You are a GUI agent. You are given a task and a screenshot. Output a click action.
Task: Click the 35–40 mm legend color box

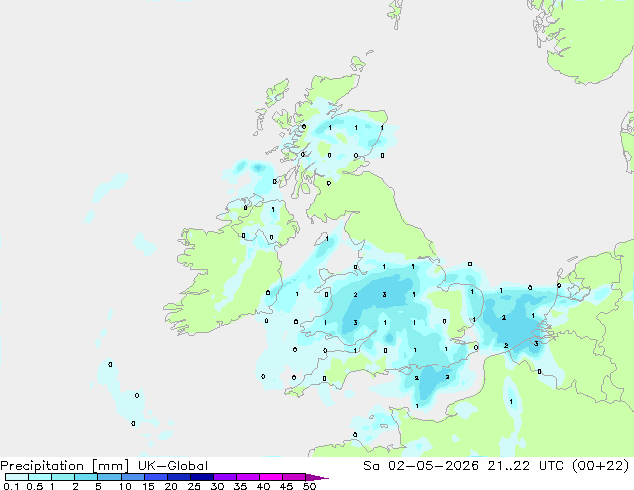click(248, 477)
